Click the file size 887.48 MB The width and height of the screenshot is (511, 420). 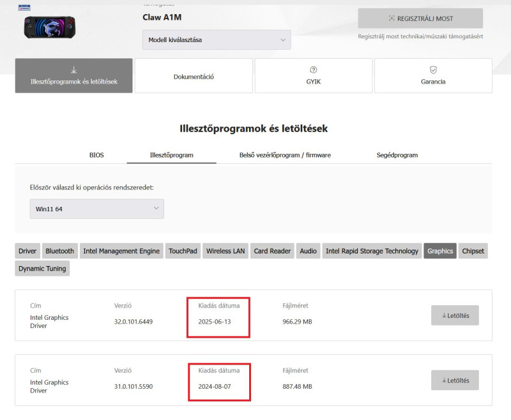coord(297,386)
